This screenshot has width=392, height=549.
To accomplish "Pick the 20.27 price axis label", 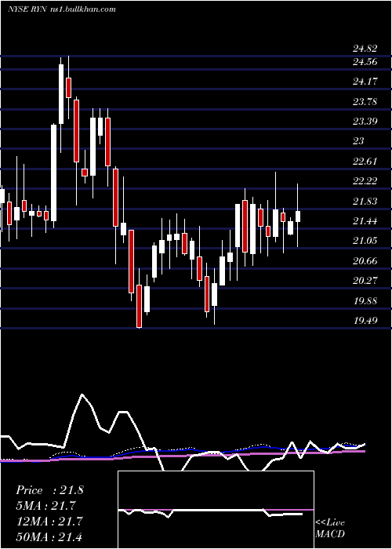I will [365, 281].
